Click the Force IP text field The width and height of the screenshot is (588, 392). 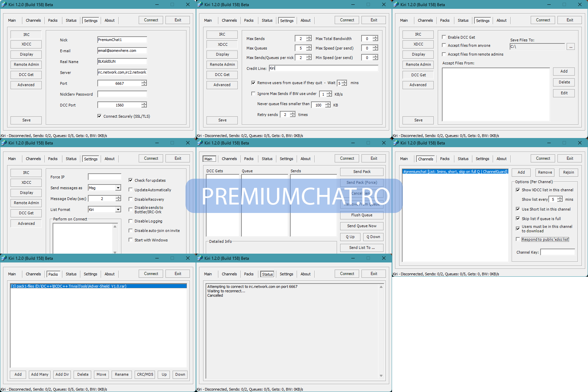105,177
